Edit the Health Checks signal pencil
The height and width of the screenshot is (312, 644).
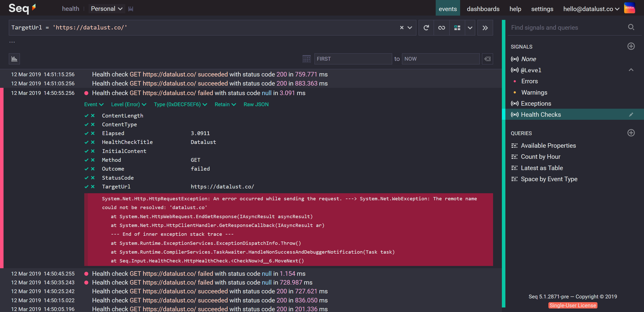631,115
